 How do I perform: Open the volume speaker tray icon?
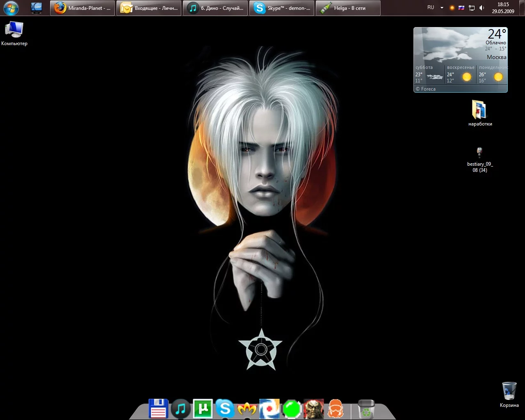(482, 8)
